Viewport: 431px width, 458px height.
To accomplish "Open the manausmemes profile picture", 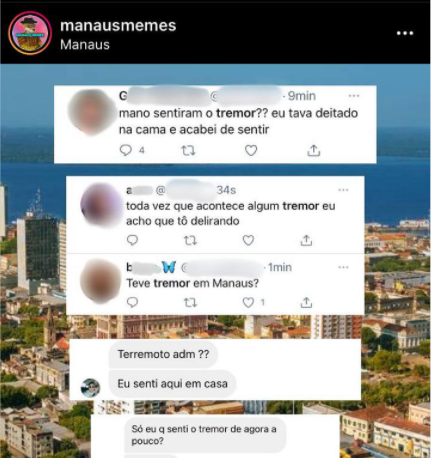I will click(x=30, y=33).
